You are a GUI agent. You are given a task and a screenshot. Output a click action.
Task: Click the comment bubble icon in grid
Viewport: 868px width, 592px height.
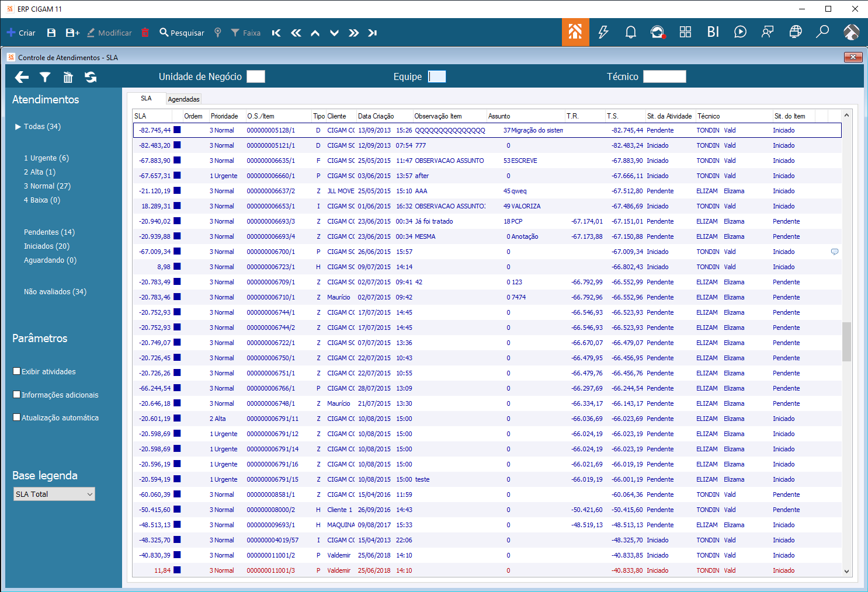(835, 252)
